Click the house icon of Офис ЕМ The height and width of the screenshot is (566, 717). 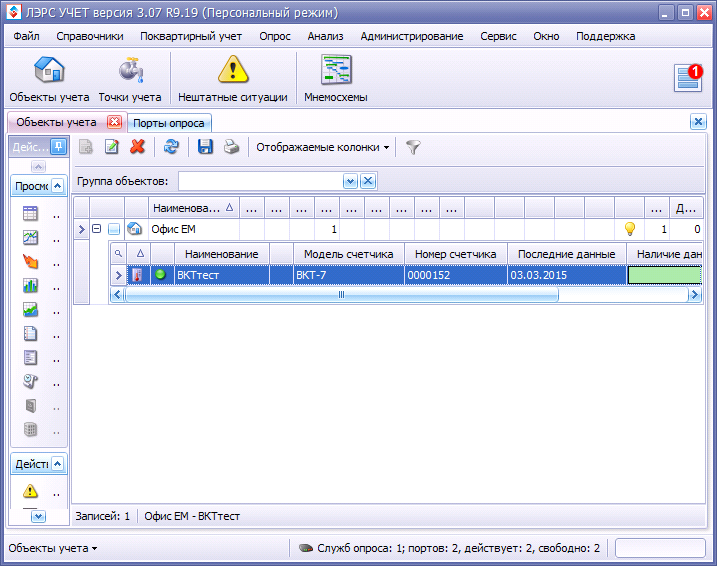(134, 229)
